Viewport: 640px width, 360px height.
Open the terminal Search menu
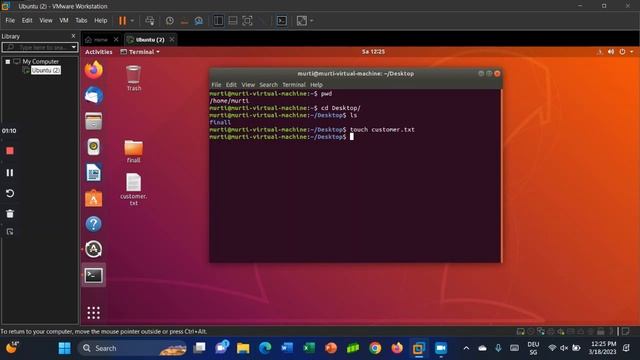(268, 85)
